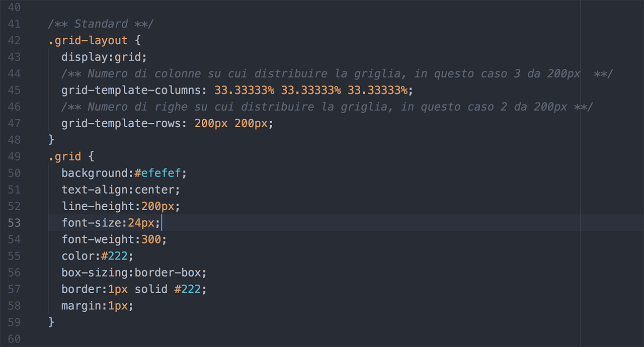Click line number 44 in the gutter
Screen dimensions: 644x347
pyautogui.click(x=15, y=73)
